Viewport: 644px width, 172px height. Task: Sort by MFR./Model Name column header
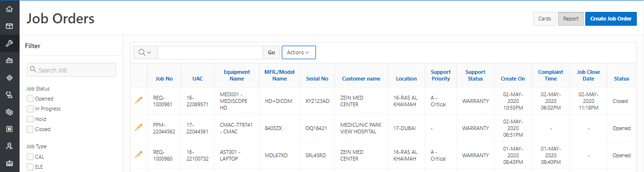(x=279, y=75)
